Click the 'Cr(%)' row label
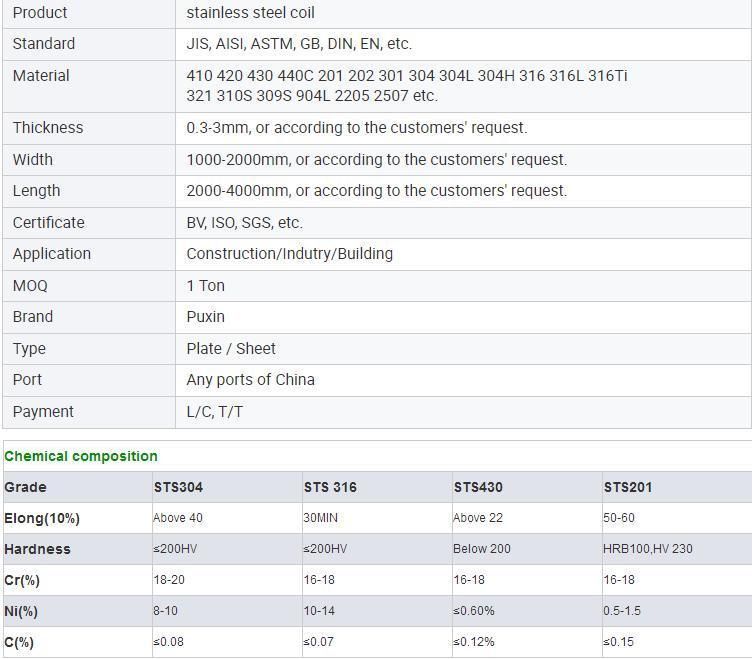This screenshot has width=756, height=659. (22, 580)
